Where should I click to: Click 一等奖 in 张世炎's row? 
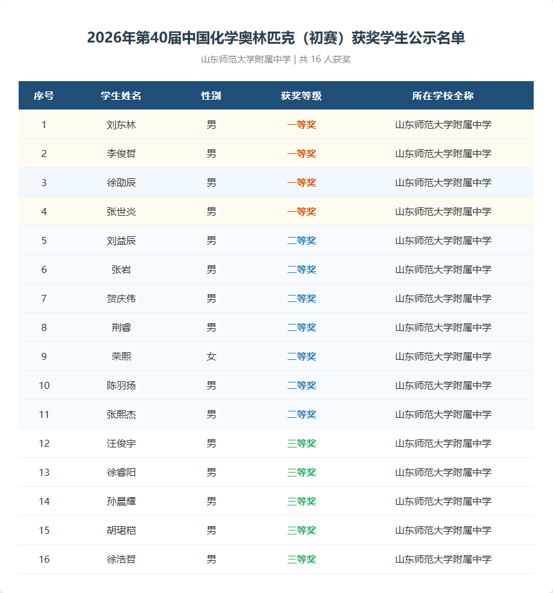(301, 211)
